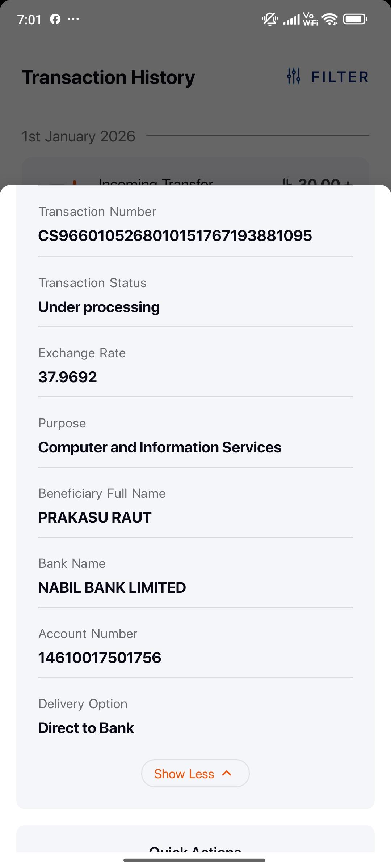Tap the Facebook notification icon in status bar
This screenshot has width=391, height=868.
(x=55, y=19)
